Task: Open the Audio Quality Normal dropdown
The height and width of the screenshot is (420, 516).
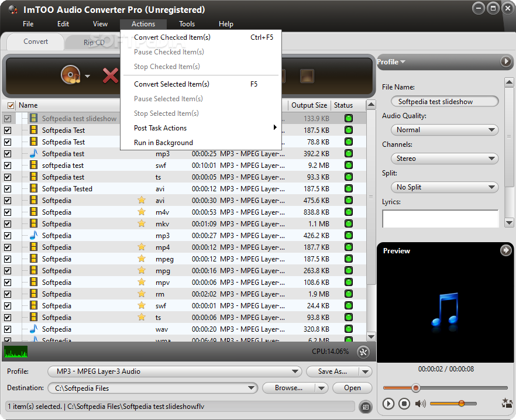Action: coord(445,130)
